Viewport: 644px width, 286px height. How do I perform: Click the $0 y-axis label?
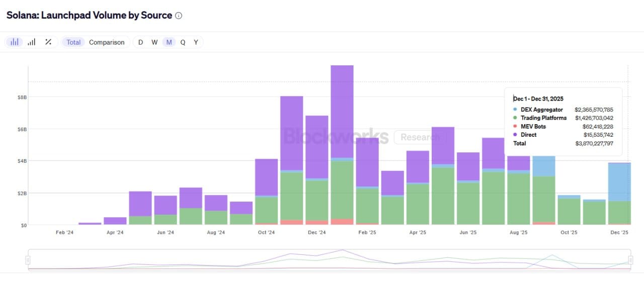(x=24, y=225)
